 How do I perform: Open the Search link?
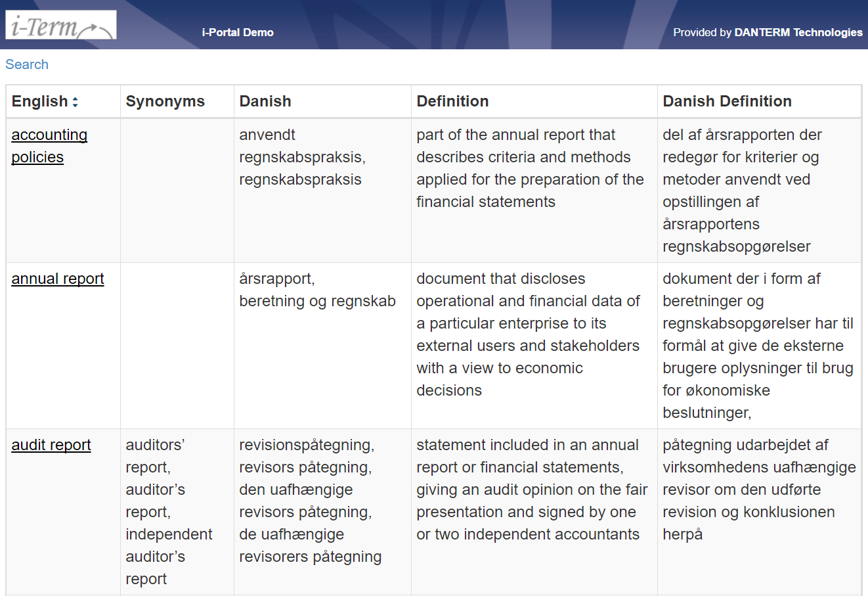(27, 64)
